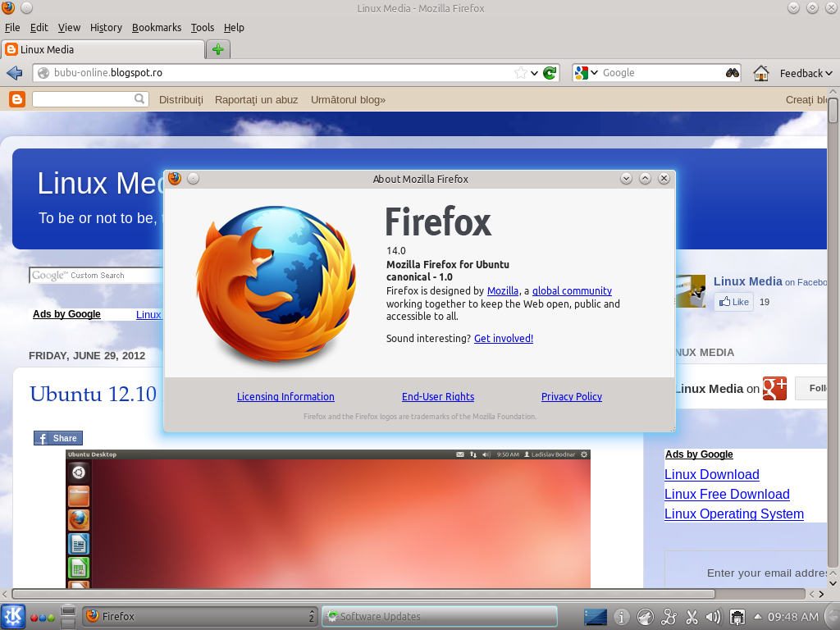Click the Software Updates taskbar entry
Viewport: 840px width, 630px height.
440,617
